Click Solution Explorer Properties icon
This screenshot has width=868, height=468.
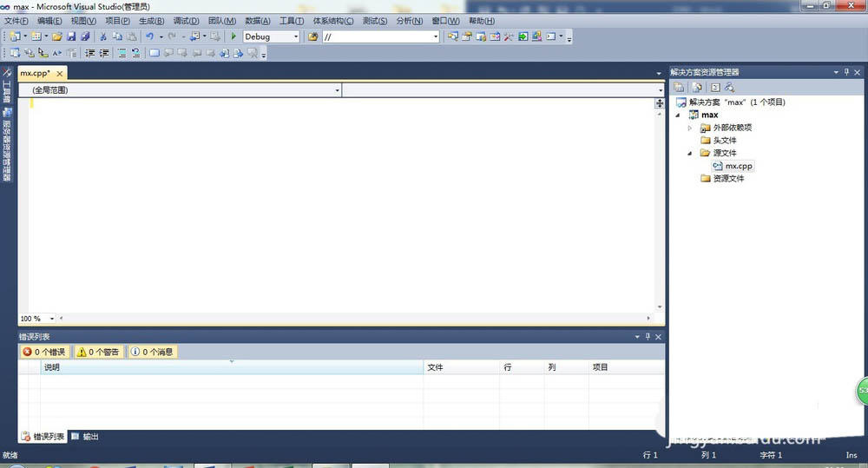pyautogui.click(x=680, y=88)
